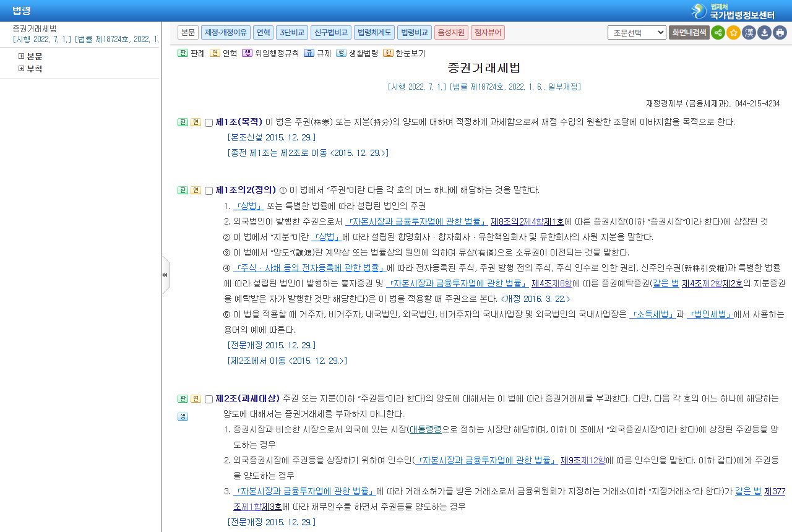Add law to favorites with star icon
Viewport: 792px width, 532px height.
pos(733,33)
